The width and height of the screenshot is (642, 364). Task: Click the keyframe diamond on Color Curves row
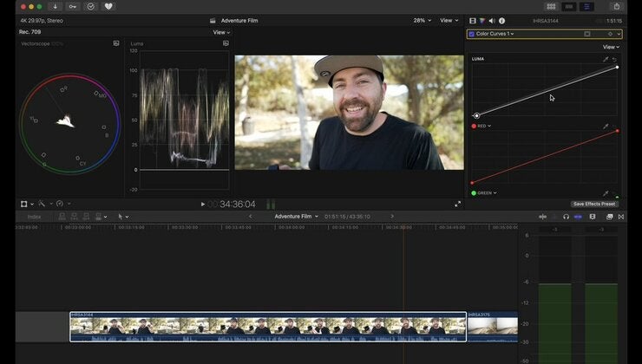pyautogui.click(x=610, y=34)
